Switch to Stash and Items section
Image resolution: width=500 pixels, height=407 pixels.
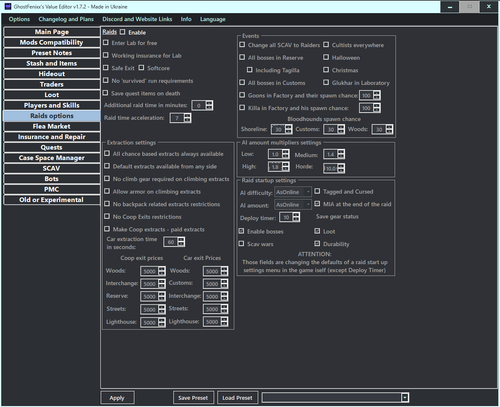click(52, 63)
